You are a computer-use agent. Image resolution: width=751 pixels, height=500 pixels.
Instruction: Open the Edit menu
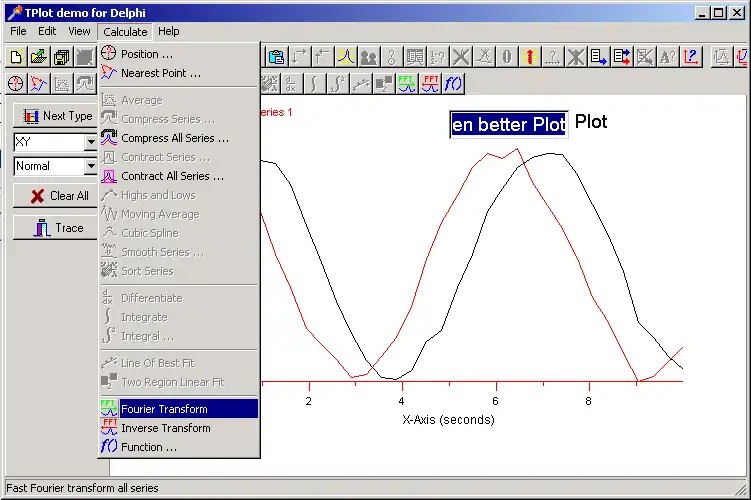47,31
